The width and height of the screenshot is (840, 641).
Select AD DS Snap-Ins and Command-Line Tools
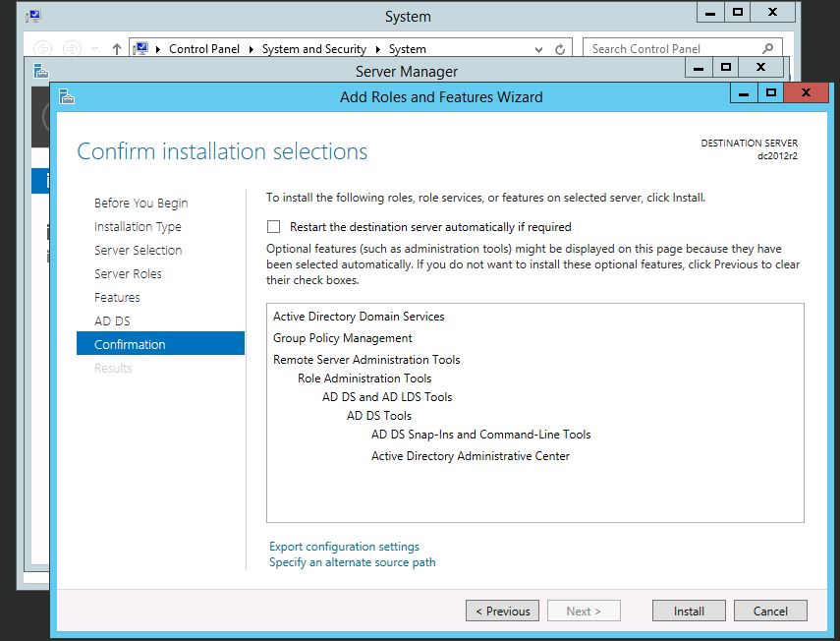click(x=480, y=435)
